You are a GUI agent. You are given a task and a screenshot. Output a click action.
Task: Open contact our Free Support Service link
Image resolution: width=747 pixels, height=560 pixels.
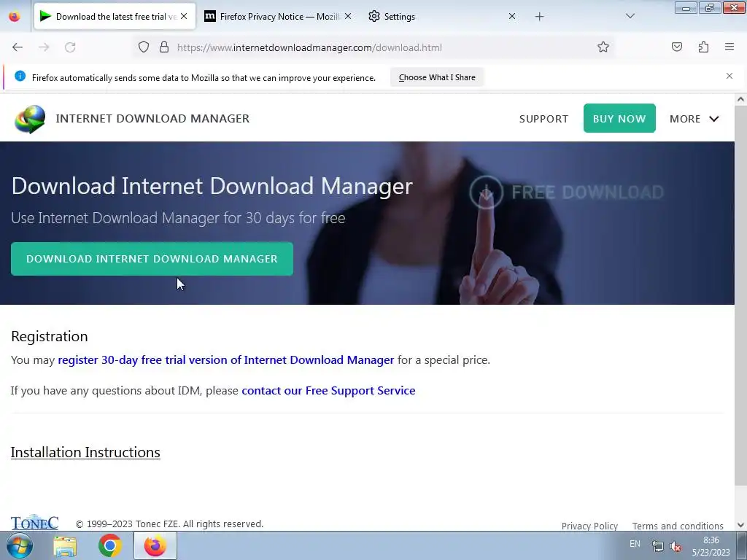pos(328,391)
